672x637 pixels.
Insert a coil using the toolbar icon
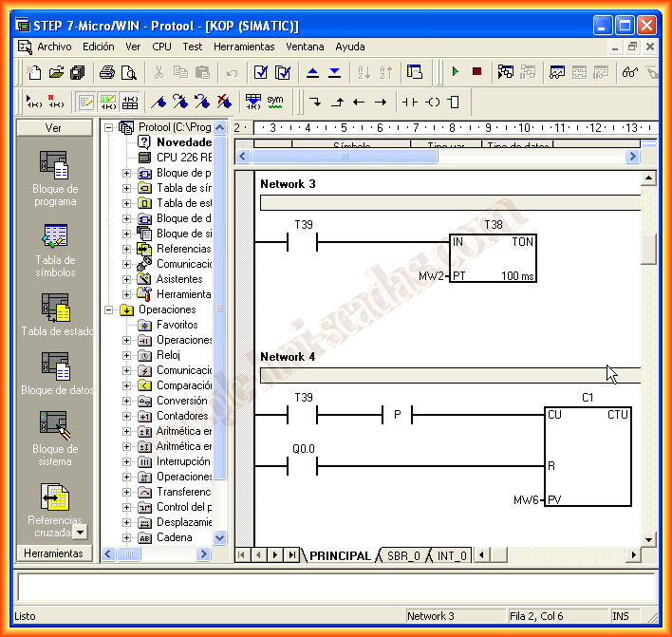click(432, 102)
